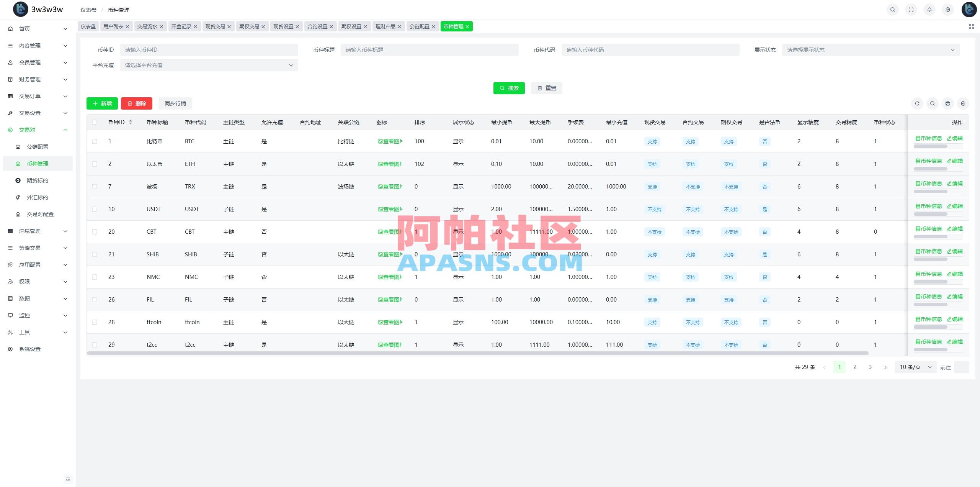Toggle fullscreen using the top bar icon
This screenshot has height=487, width=980.
click(x=911, y=9)
